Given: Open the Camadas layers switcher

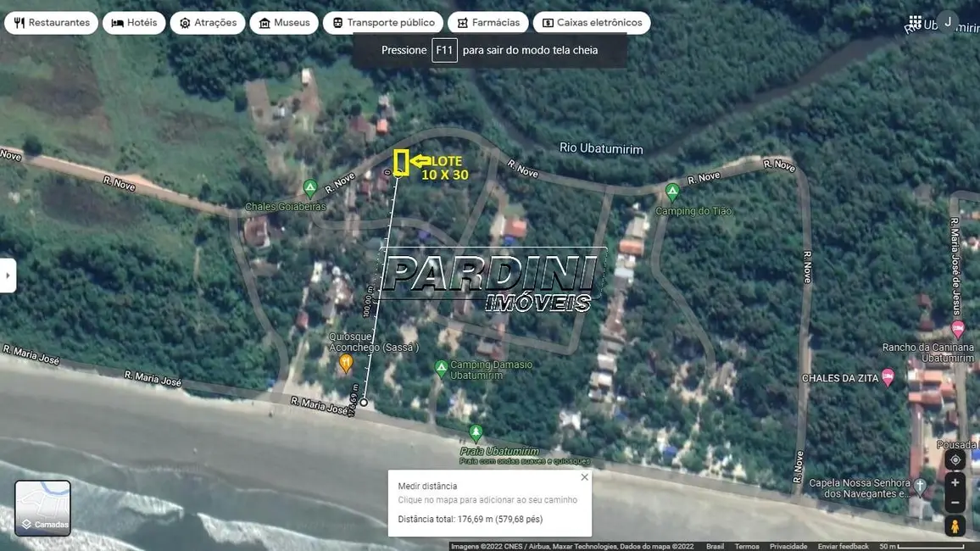Looking at the screenshot, I should (42, 507).
